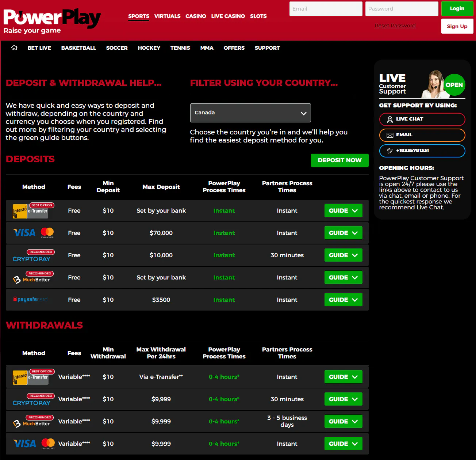Screen dimensions: 476x460
Task: Expand the Visa Mastercard withdrawal GUIDE
Action: [x=343, y=444]
